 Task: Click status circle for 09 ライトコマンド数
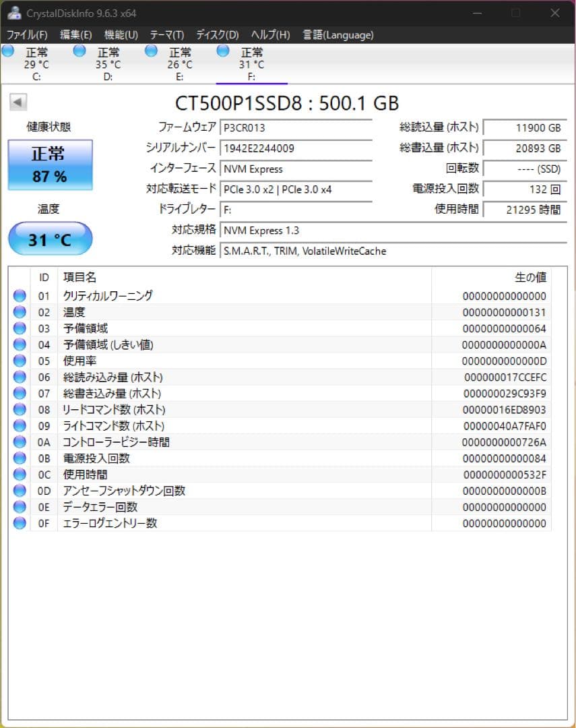coord(20,426)
